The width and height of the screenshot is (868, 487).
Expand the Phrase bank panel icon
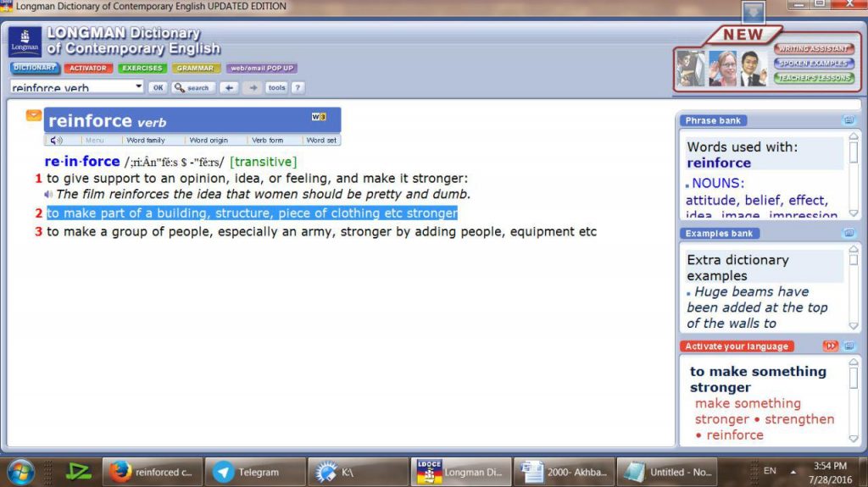848,120
